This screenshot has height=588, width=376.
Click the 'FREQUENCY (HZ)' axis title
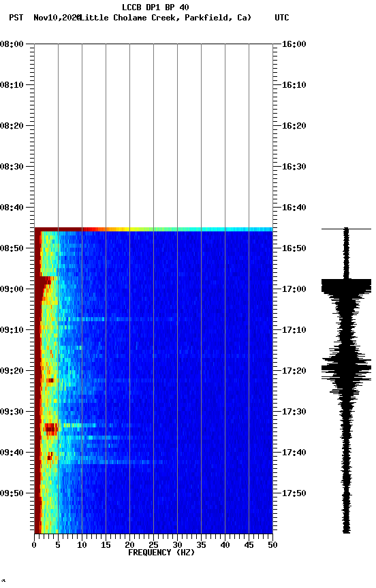tap(161, 553)
